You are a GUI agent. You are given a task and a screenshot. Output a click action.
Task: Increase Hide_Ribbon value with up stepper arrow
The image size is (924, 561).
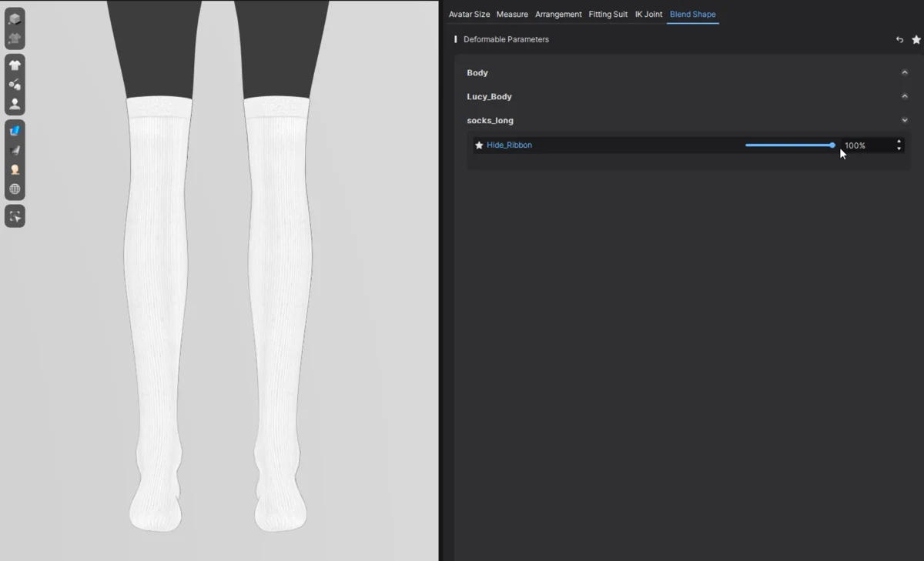[x=899, y=142]
